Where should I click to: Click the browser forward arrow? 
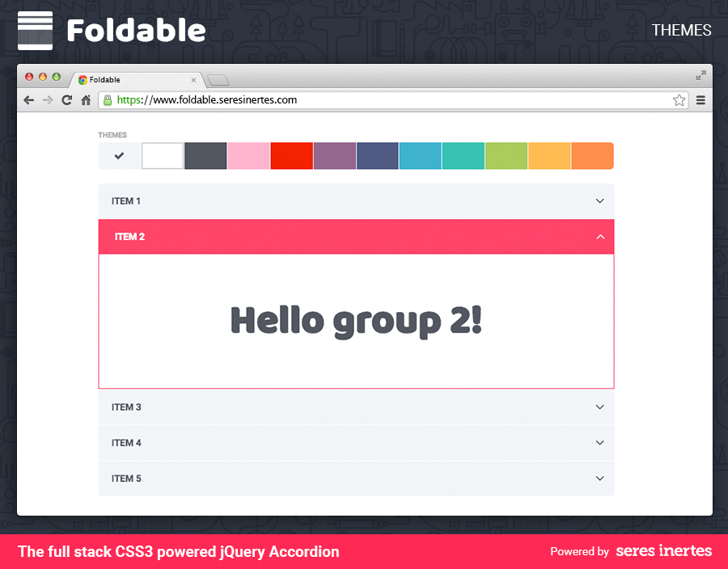pos(48,100)
